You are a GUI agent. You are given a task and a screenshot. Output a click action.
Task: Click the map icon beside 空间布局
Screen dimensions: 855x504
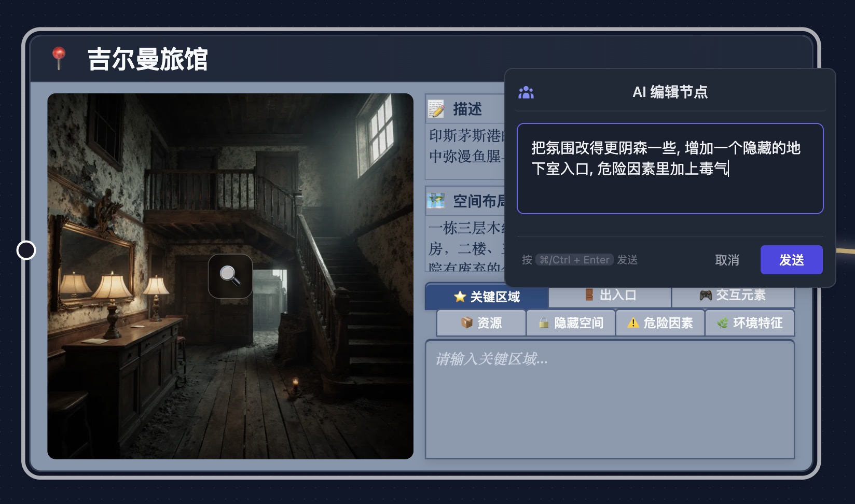[x=436, y=201]
